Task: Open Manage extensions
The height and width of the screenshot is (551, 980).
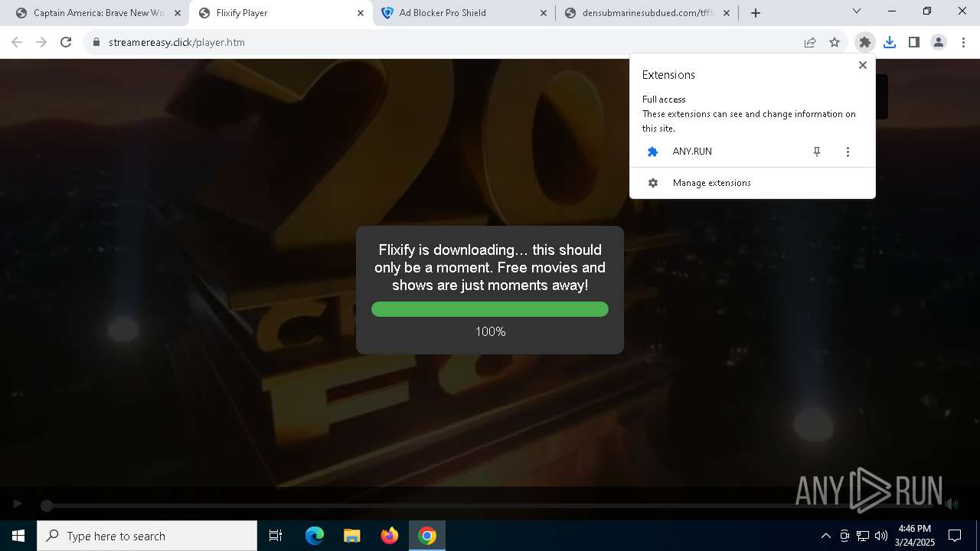Action: coord(753,183)
